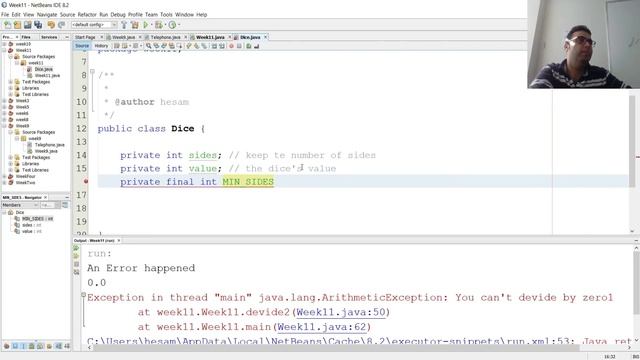Select Week11.java in the project tree
The image size is (640, 360).
(47, 76)
